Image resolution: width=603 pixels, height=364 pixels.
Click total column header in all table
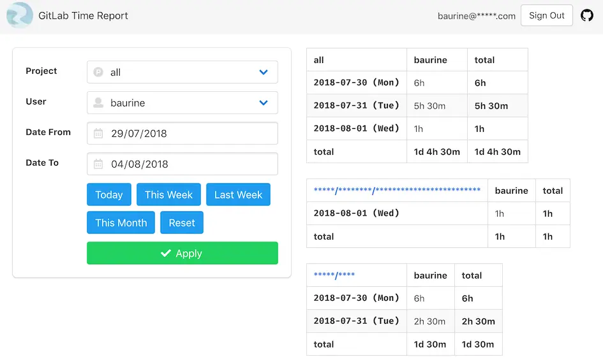tap(498, 59)
